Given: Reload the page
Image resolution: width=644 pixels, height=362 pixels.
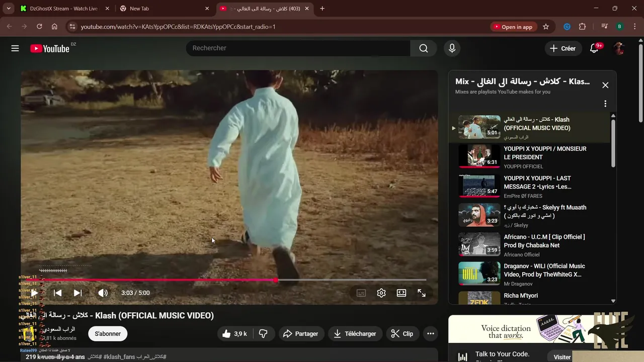Looking at the screenshot, I should point(39,27).
